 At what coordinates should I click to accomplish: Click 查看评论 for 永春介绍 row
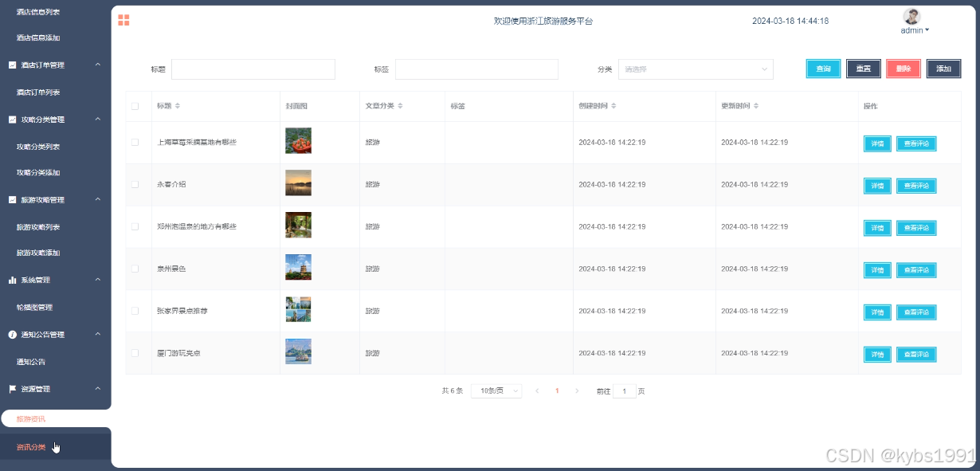coord(916,186)
